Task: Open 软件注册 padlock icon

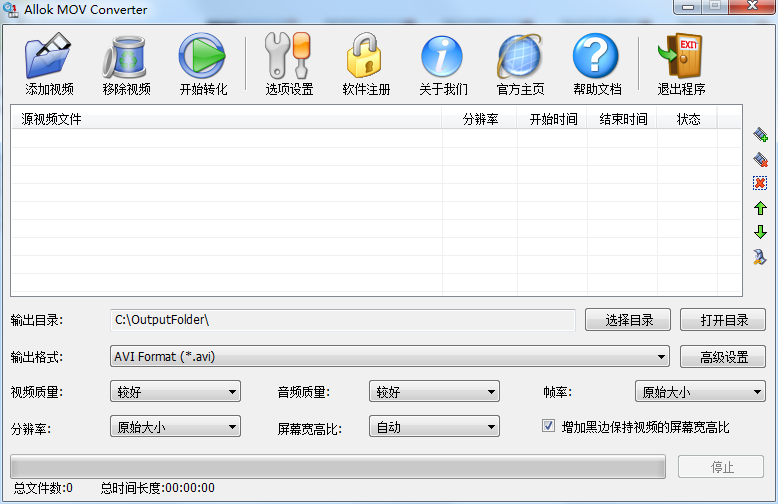Action: [365, 56]
